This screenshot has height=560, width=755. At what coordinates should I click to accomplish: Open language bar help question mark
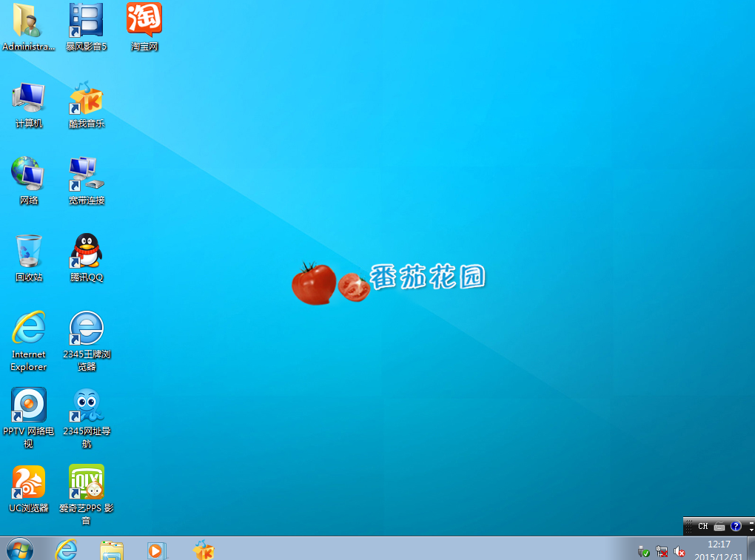[x=736, y=526]
